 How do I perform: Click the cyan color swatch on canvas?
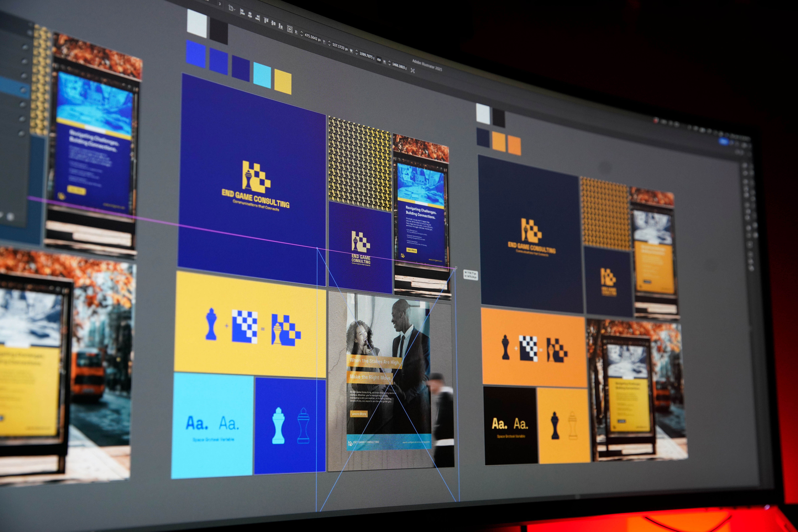[x=262, y=75]
